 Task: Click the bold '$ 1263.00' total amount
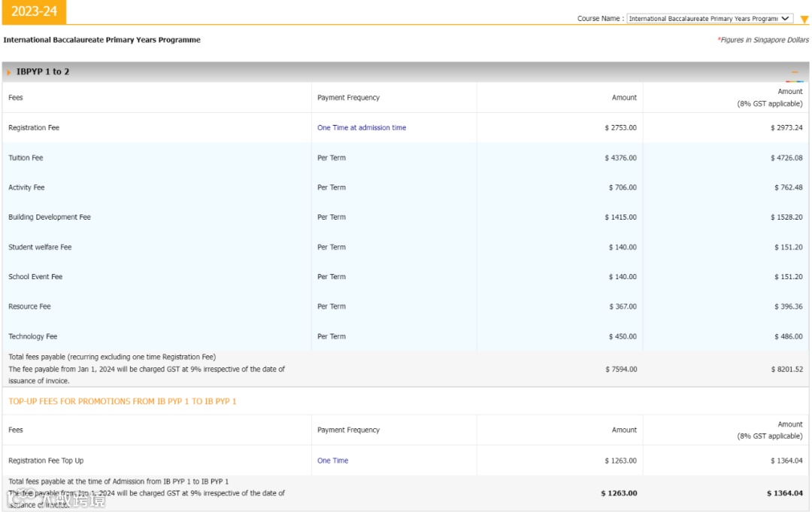tap(619, 493)
